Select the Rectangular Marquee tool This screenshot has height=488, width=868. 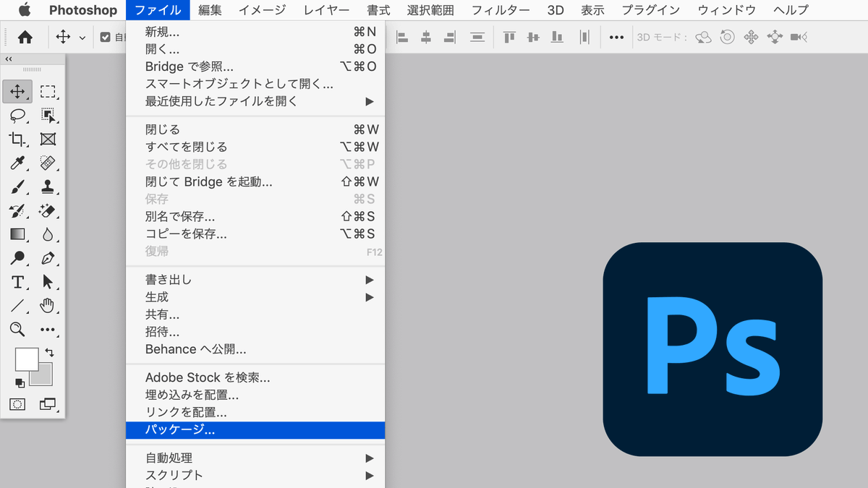[x=48, y=92]
